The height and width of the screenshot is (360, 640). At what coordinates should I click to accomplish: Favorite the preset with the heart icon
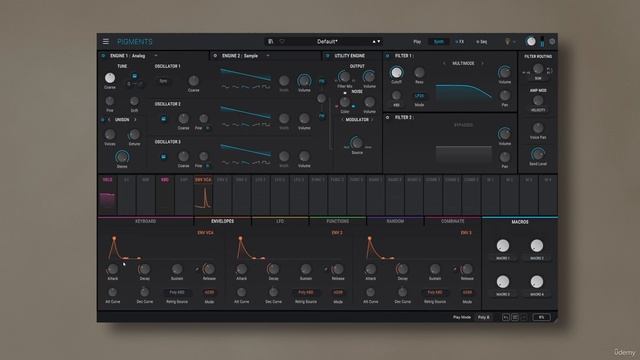click(282, 41)
